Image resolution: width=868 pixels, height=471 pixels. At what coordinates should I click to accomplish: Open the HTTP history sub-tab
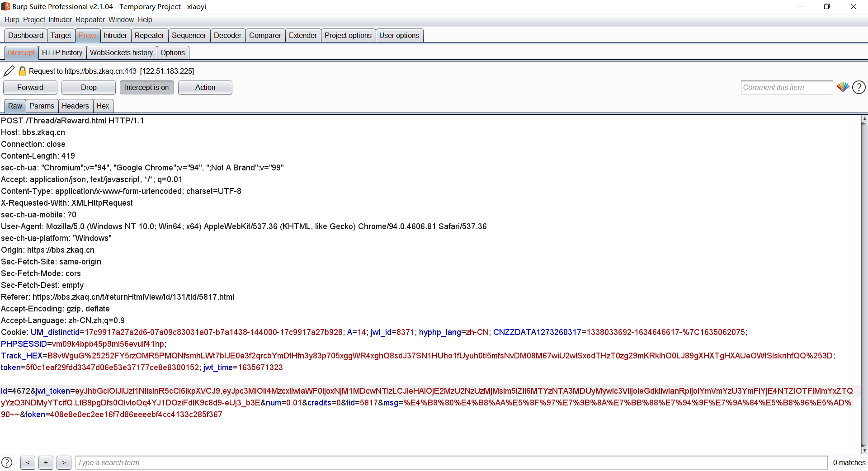[62, 52]
